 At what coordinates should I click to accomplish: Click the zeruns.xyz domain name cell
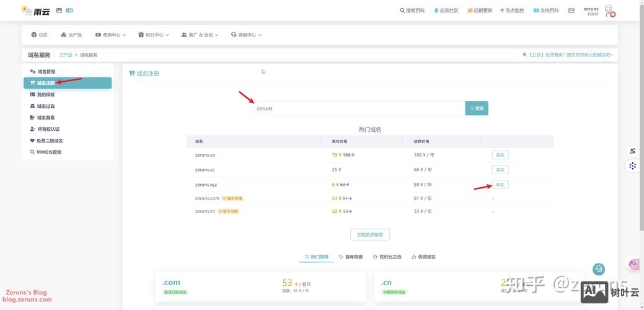[x=206, y=185]
